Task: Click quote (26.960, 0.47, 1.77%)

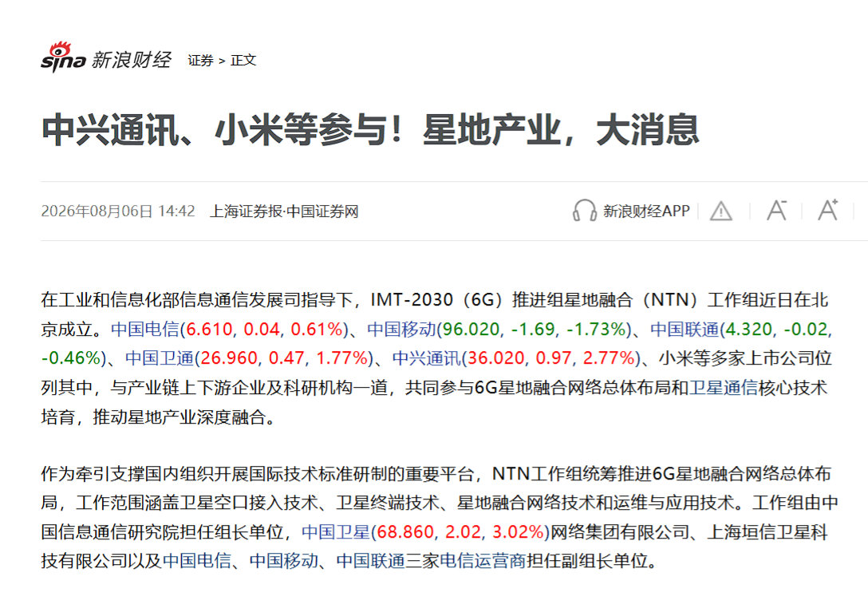Action: [284, 357]
